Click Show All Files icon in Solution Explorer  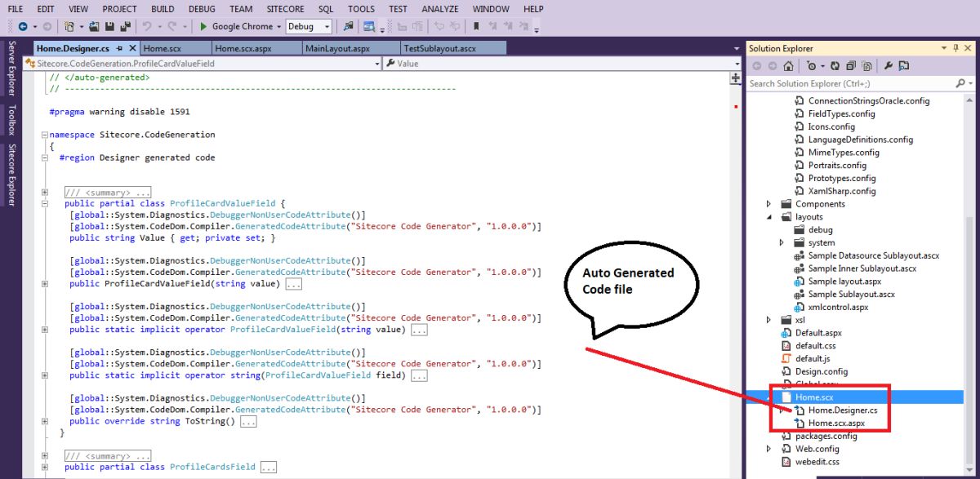pyautogui.click(x=866, y=66)
